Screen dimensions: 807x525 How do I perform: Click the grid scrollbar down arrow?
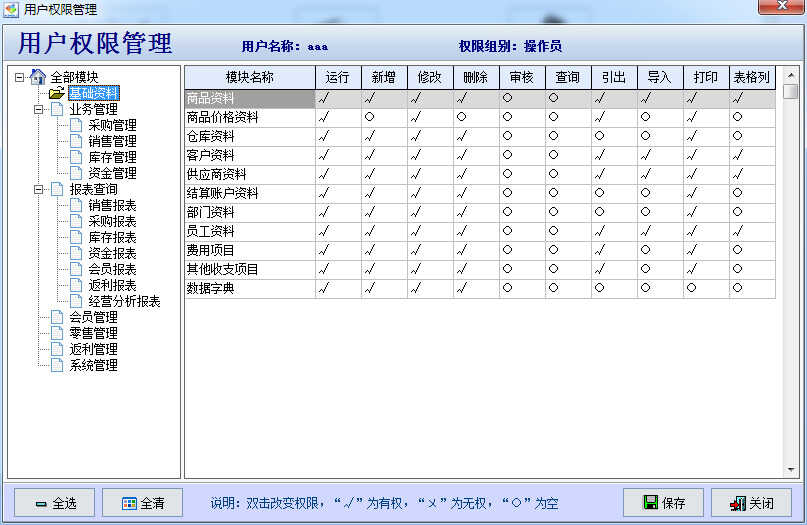pos(791,469)
